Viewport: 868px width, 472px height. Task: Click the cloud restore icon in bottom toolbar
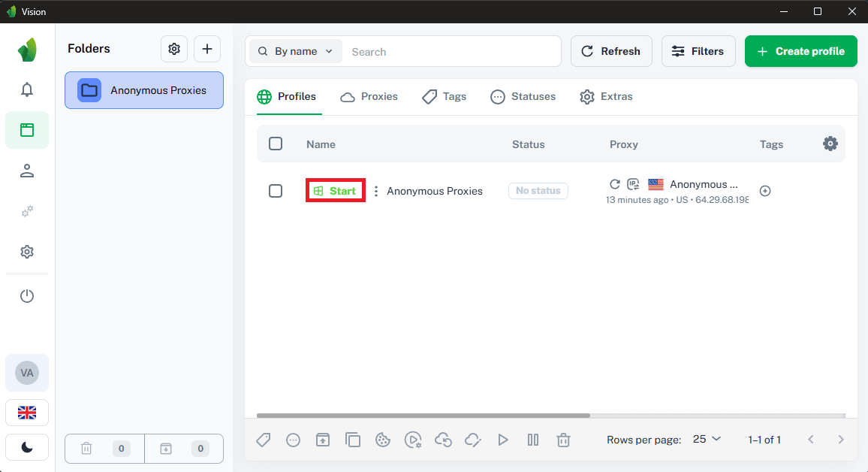(x=443, y=440)
